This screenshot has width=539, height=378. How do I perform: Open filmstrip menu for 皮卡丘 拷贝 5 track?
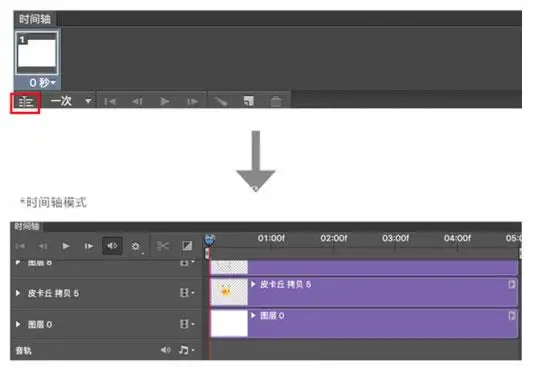187,293
